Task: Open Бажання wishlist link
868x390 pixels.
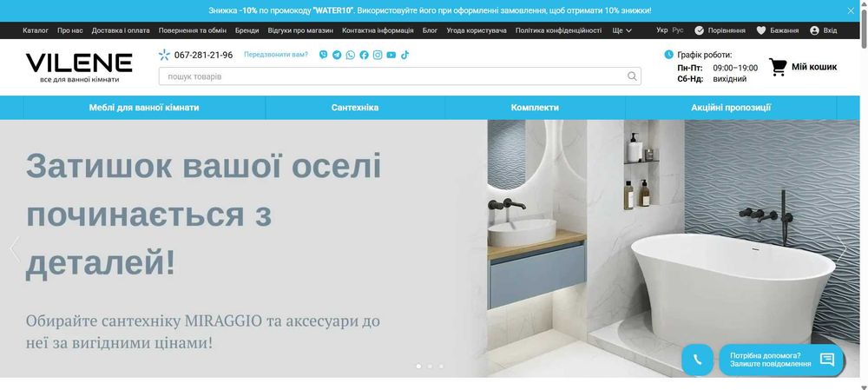Action: (777, 30)
